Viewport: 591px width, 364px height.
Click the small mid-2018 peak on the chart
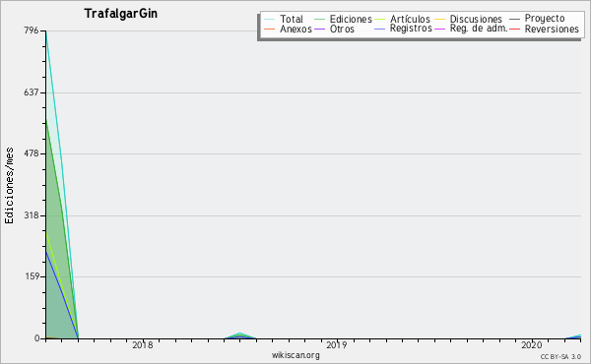[240, 335]
